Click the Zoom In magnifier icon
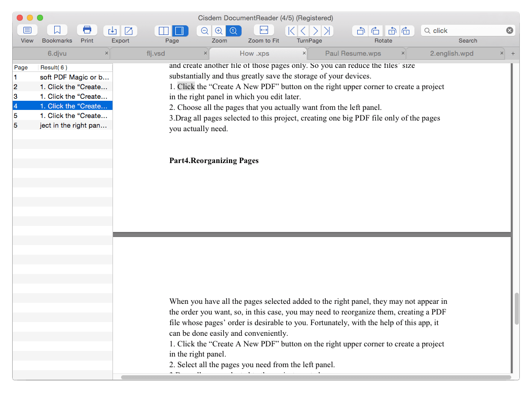 tap(218, 30)
